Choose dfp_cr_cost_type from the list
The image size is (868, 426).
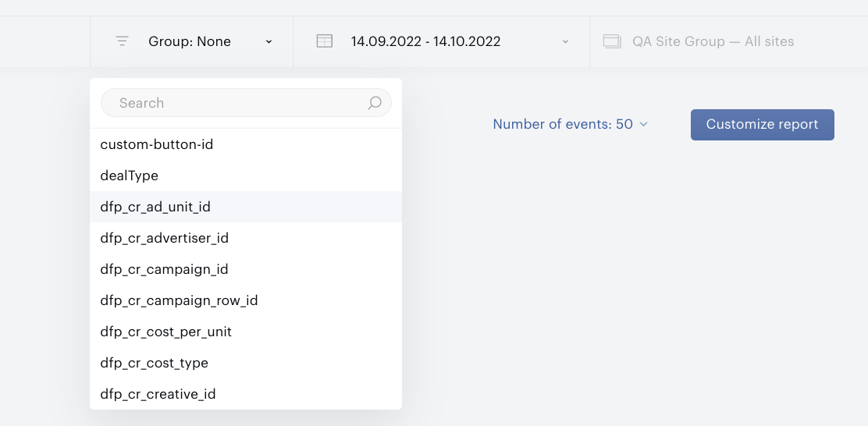(x=246, y=363)
